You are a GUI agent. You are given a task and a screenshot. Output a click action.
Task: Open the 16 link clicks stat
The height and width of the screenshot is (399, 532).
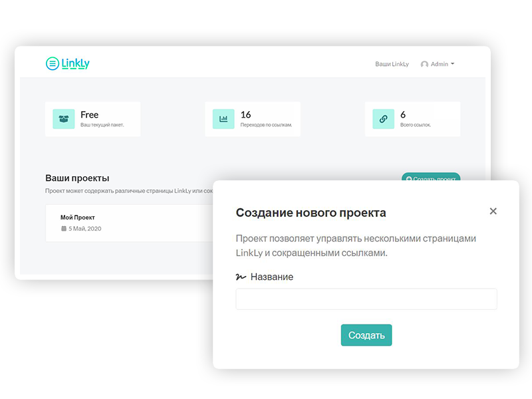point(246,115)
